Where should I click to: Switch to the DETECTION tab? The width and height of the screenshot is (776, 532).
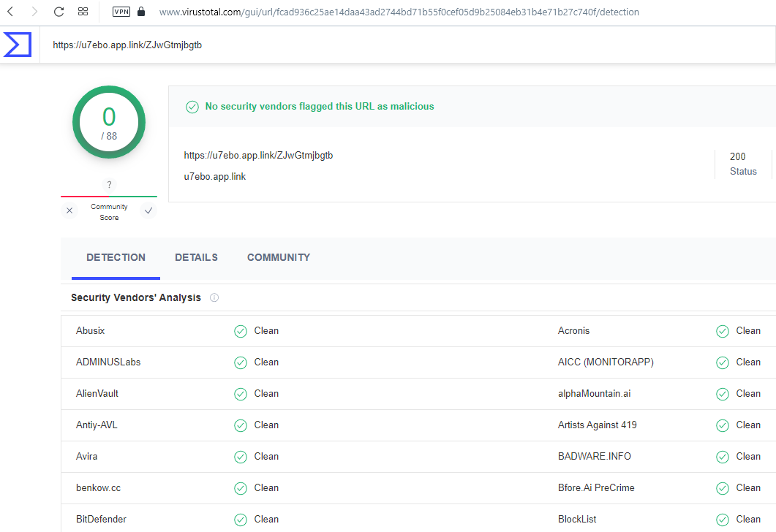tap(116, 257)
